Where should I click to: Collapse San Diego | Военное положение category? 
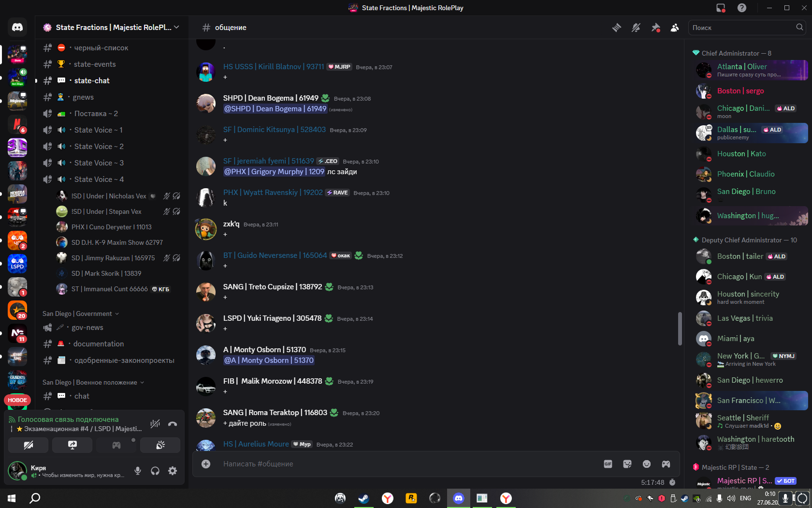pos(93,382)
